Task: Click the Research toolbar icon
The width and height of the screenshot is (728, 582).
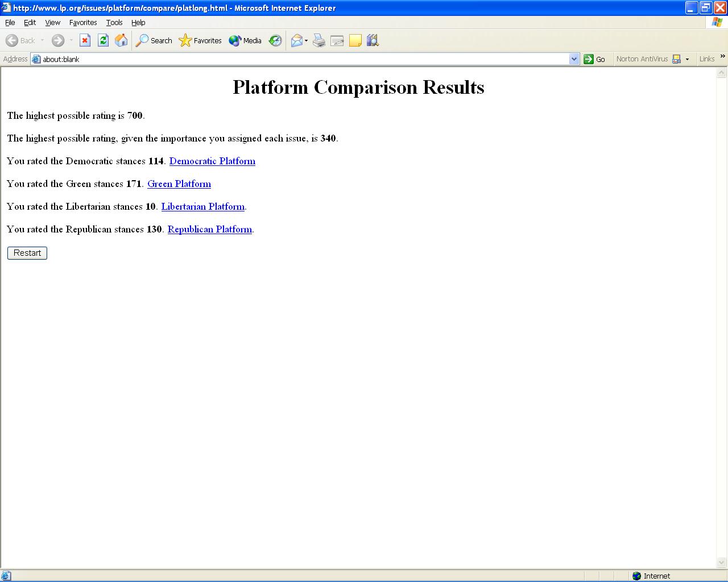Action: (373, 40)
